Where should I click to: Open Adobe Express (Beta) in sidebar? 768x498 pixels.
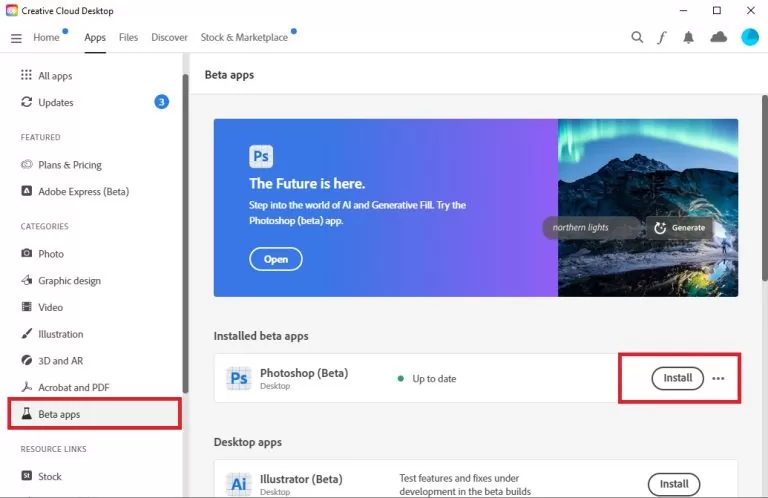click(83, 191)
